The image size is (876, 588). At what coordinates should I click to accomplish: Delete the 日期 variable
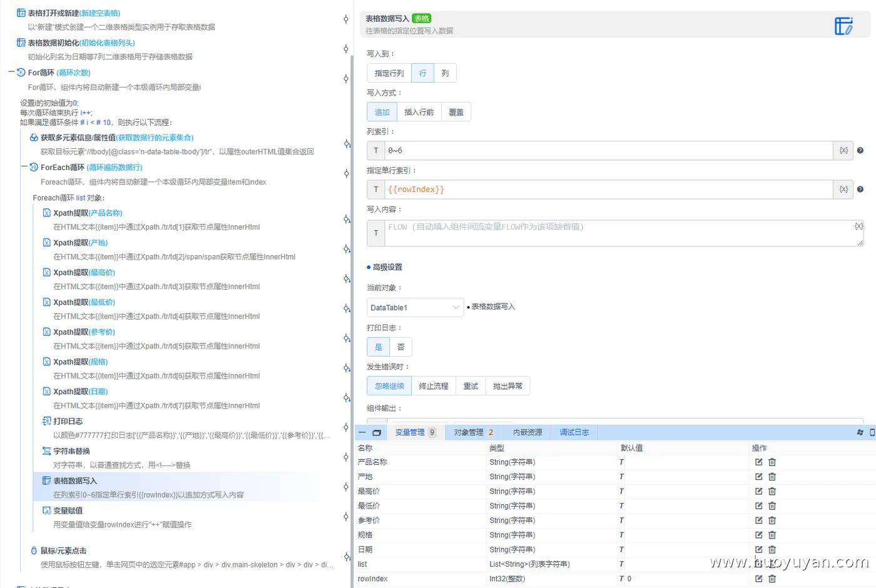tap(772, 549)
